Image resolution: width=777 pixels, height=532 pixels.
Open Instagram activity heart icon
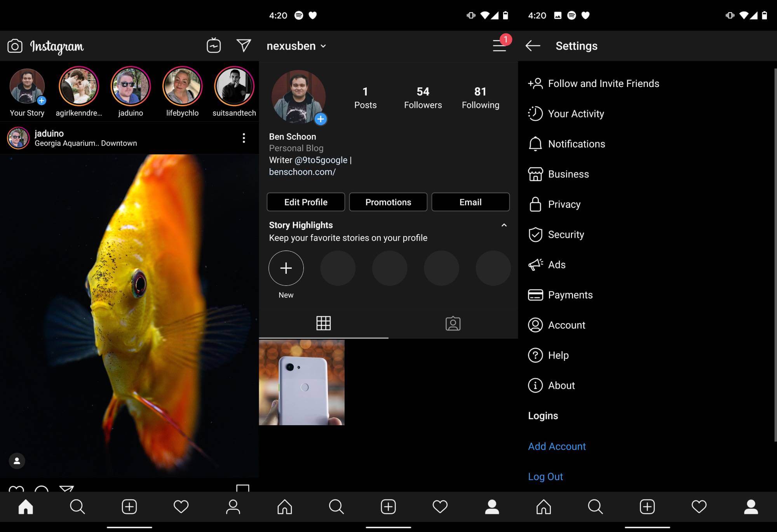(181, 506)
